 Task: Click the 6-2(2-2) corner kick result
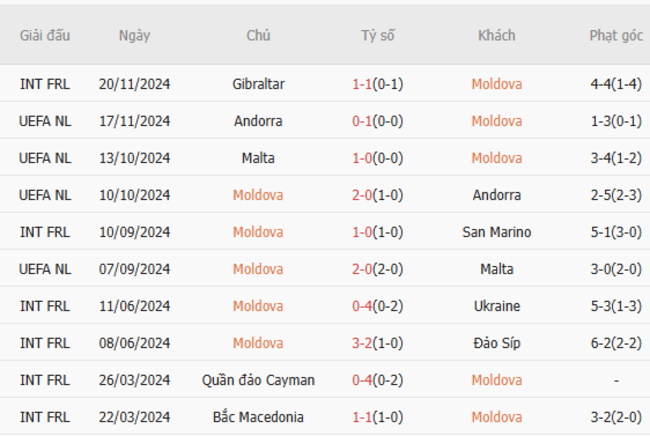pyautogui.click(x=616, y=343)
